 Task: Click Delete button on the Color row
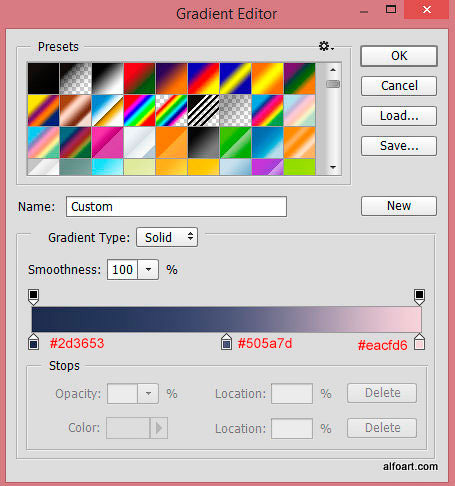(382, 428)
